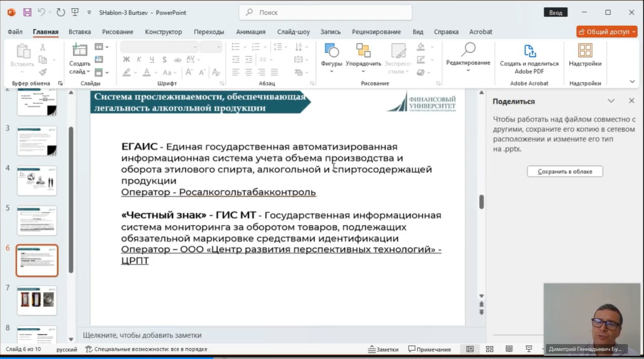Switch to Reading view icon
644x359 pixels.
509,349
